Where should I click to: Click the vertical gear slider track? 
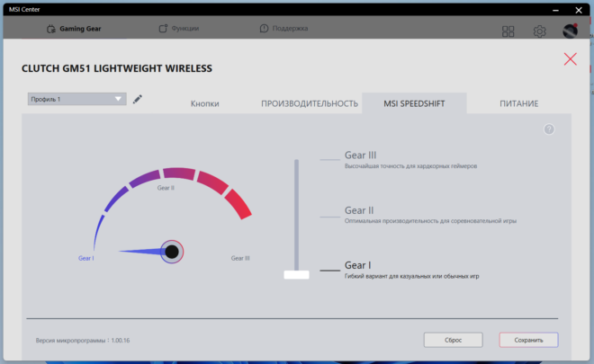[x=297, y=214]
